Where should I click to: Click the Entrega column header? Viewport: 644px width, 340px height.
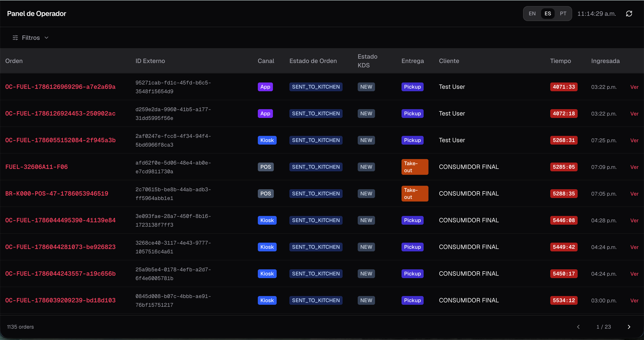click(x=412, y=61)
